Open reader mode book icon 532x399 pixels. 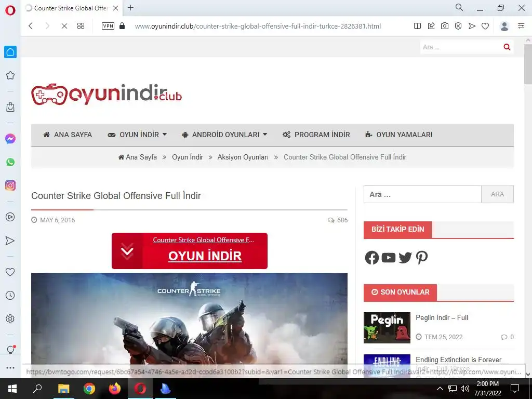417,26
